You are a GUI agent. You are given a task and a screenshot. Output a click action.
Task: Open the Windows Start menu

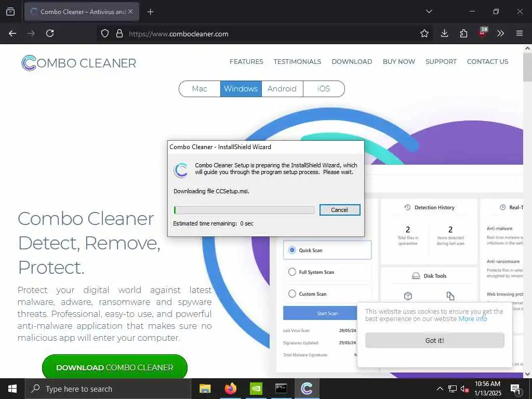pyautogui.click(x=12, y=389)
